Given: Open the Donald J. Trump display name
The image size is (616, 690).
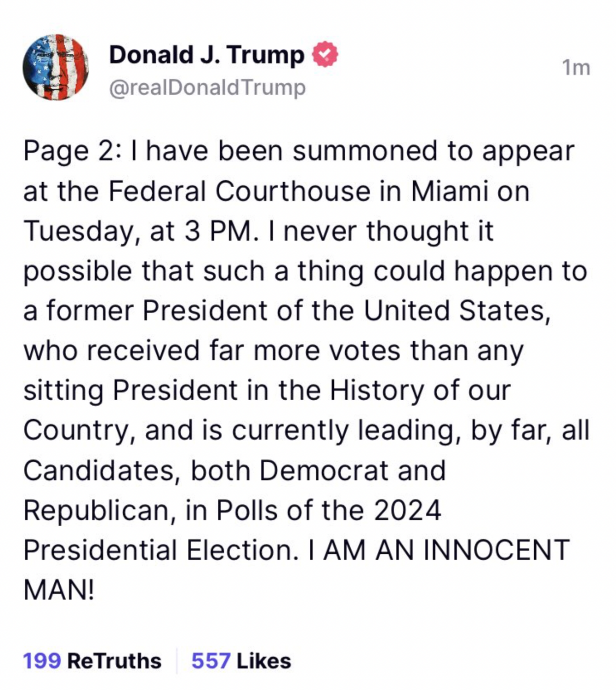Looking at the screenshot, I should pos(207,55).
